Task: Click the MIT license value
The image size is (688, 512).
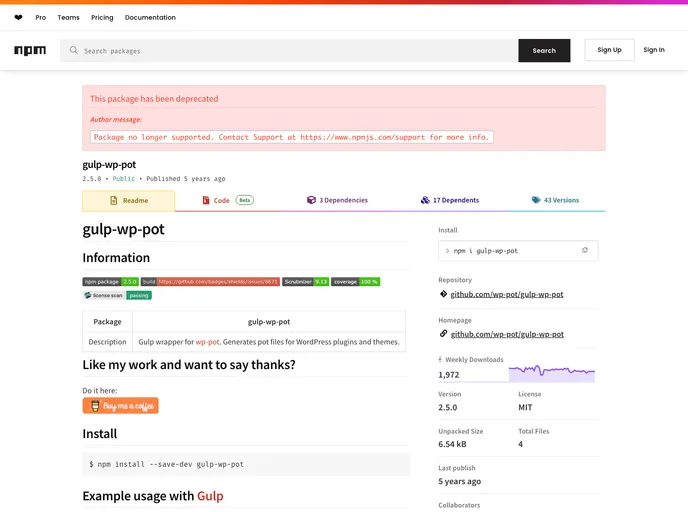Action: (525, 407)
